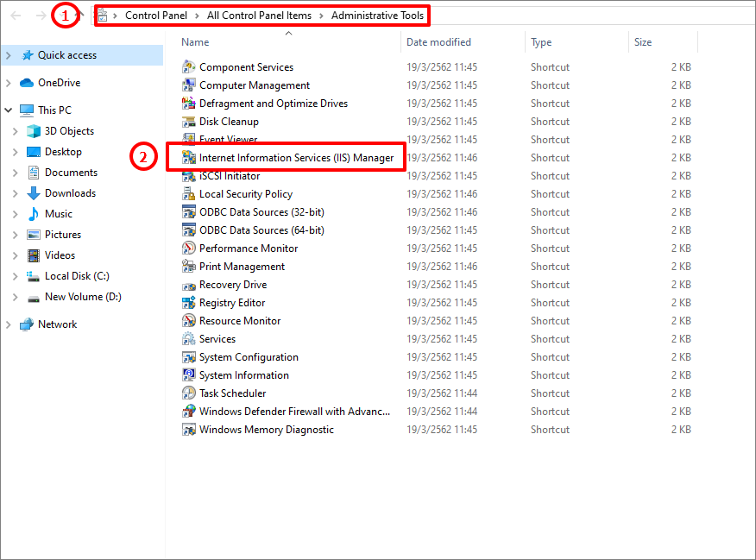Open the Videos folder in sidebar

(60, 255)
